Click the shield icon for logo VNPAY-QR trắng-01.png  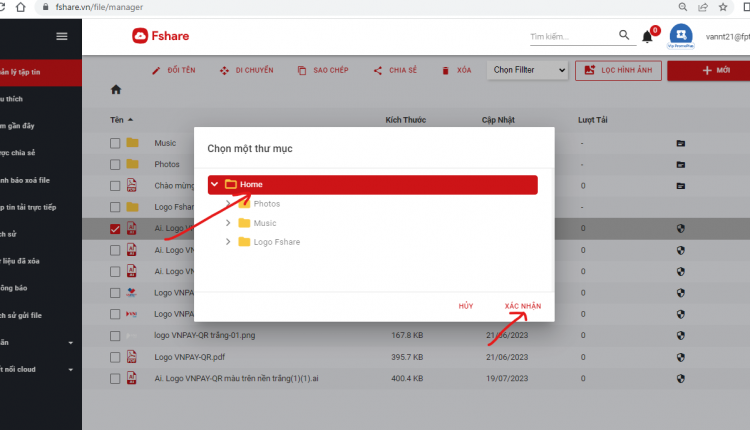coord(681,336)
